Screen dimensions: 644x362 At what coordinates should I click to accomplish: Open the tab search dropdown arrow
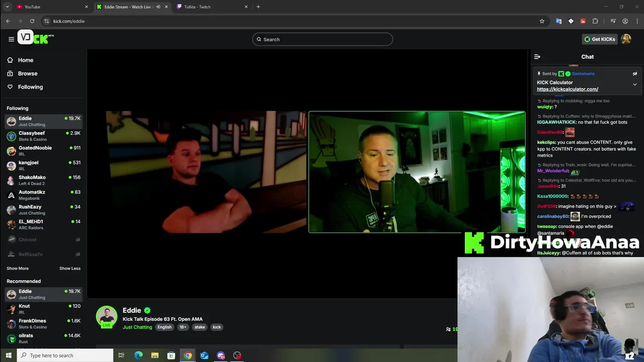pos(7,7)
